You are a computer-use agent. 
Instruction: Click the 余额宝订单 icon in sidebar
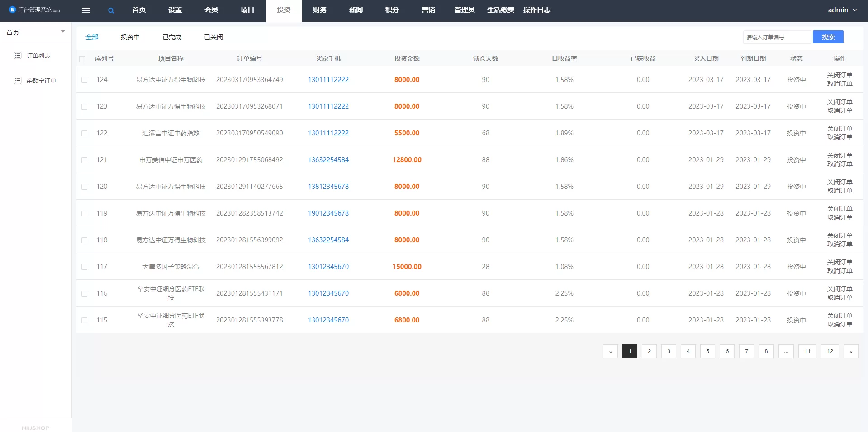pyautogui.click(x=18, y=81)
